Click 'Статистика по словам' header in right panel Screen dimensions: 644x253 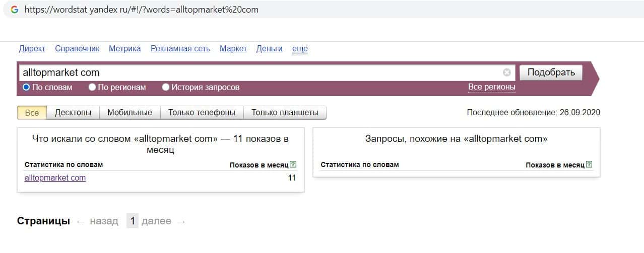[359, 164]
